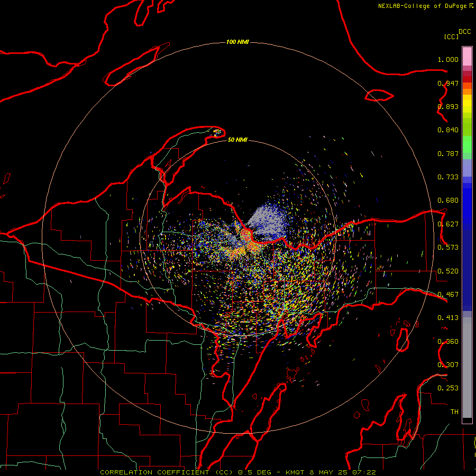Click the 0.413 color scale value
The width and height of the screenshot is (476, 476).
pyautogui.click(x=448, y=318)
